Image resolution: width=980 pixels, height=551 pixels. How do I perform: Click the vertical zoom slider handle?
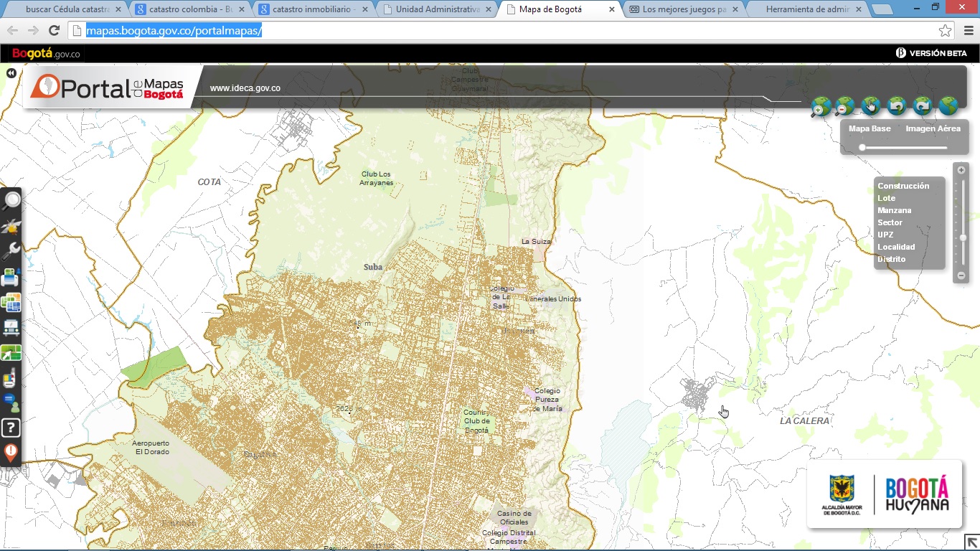pyautogui.click(x=963, y=237)
